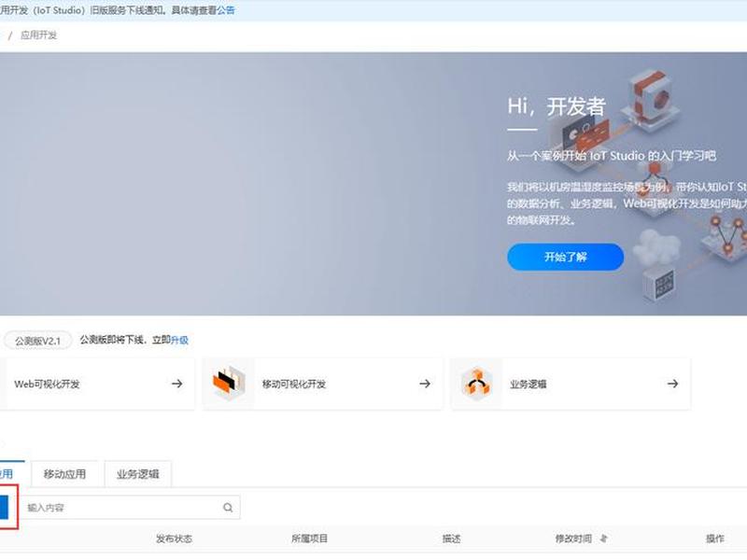The width and height of the screenshot is (747, 560).
Task: Open the 移动可视化开发 card label
Action: point(294,384)
